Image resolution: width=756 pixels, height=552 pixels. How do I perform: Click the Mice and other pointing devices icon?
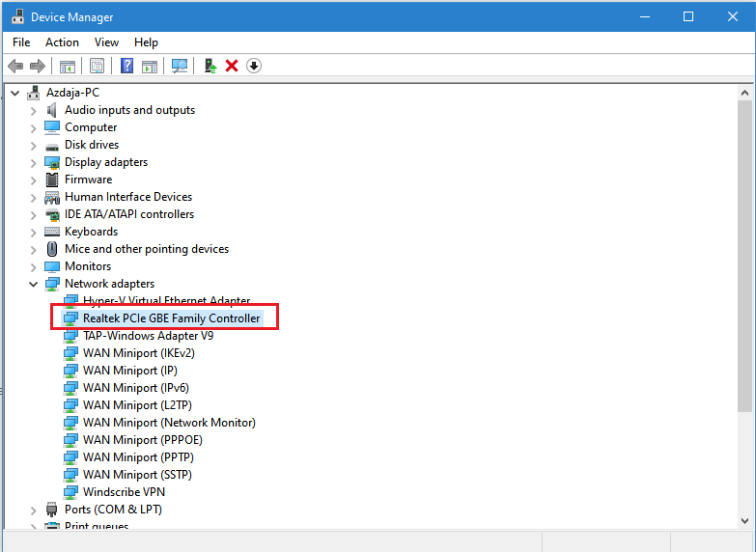pos(52,249)
